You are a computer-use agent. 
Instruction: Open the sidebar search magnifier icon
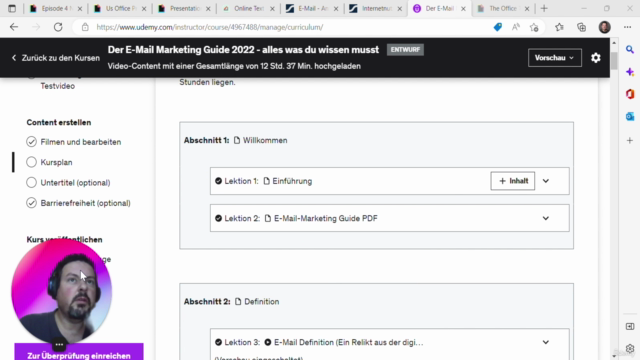click(x=630, y=50)
